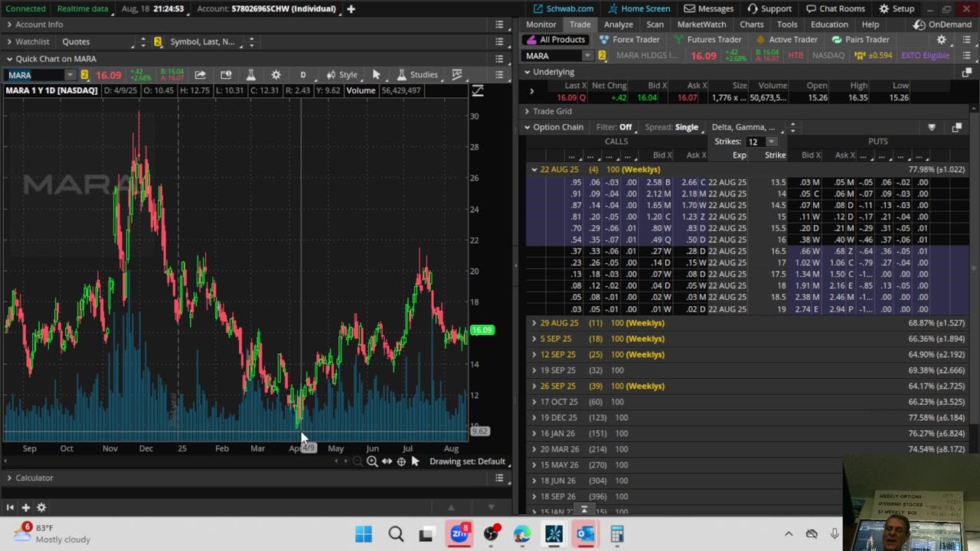Open the Scan tab
The width and height of the screenshot is (980, 551).
pyautogui.click(x=655, y=24)
